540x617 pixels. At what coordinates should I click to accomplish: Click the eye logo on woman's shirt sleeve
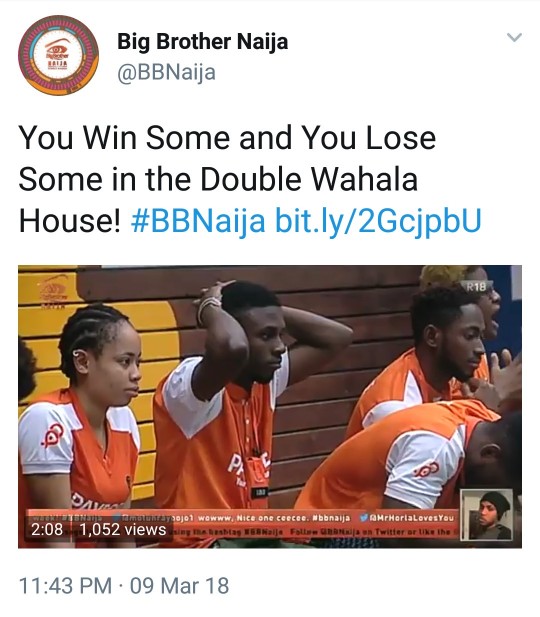pyautogui.click(x=54, y=435)
